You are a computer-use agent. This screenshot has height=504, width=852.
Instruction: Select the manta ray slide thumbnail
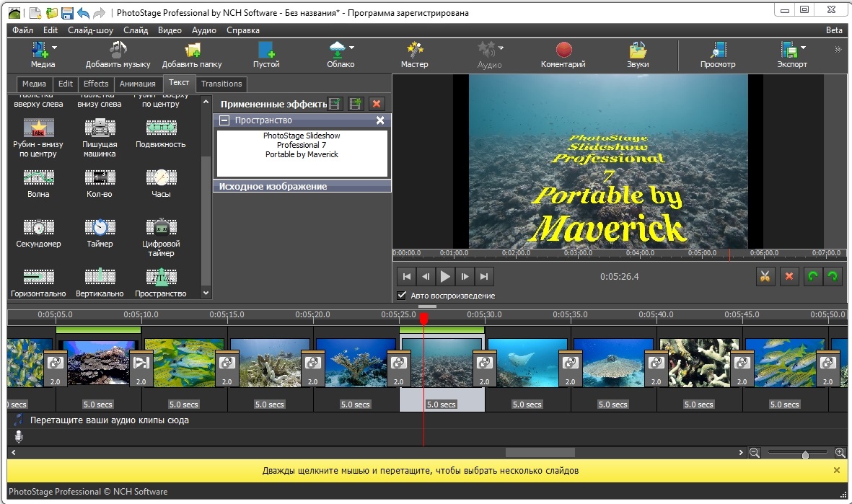pyautogui.click(x=527, y=362)
